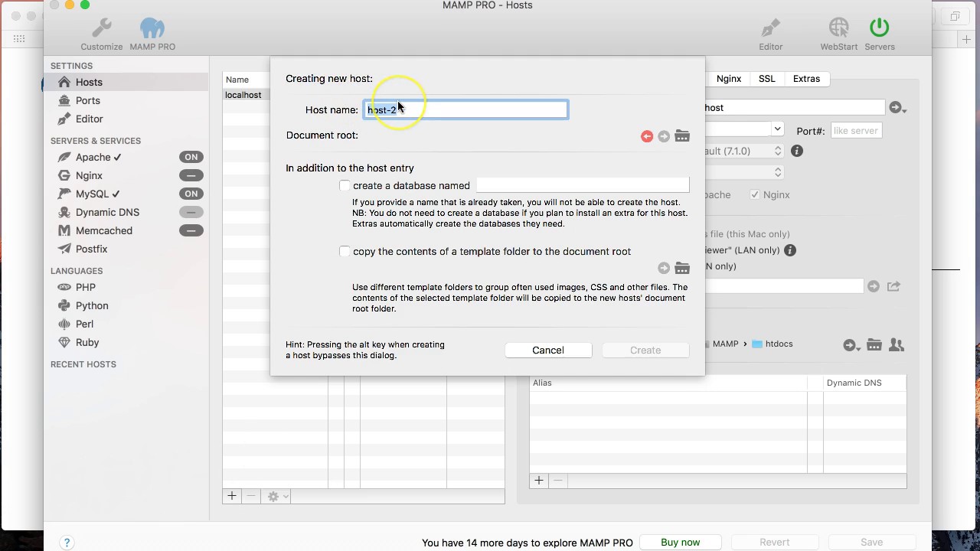
Task: Choose template folder icon in dialog
Action: pos(682,268)
